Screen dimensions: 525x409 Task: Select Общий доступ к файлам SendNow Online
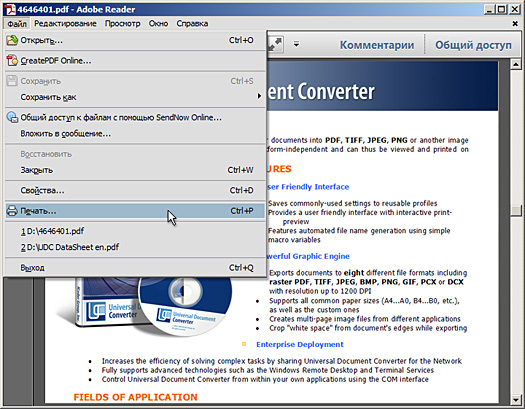click(135, 117)
